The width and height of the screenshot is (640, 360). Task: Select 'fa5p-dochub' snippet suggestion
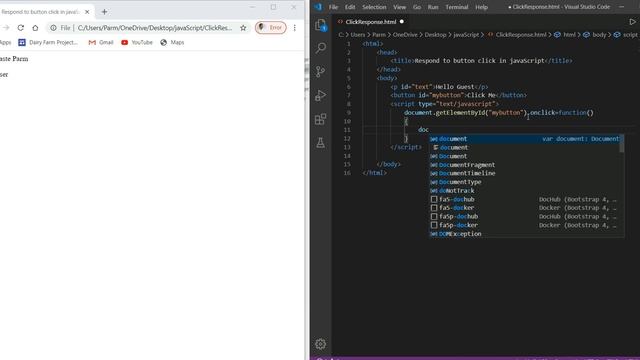pos(525,216)
